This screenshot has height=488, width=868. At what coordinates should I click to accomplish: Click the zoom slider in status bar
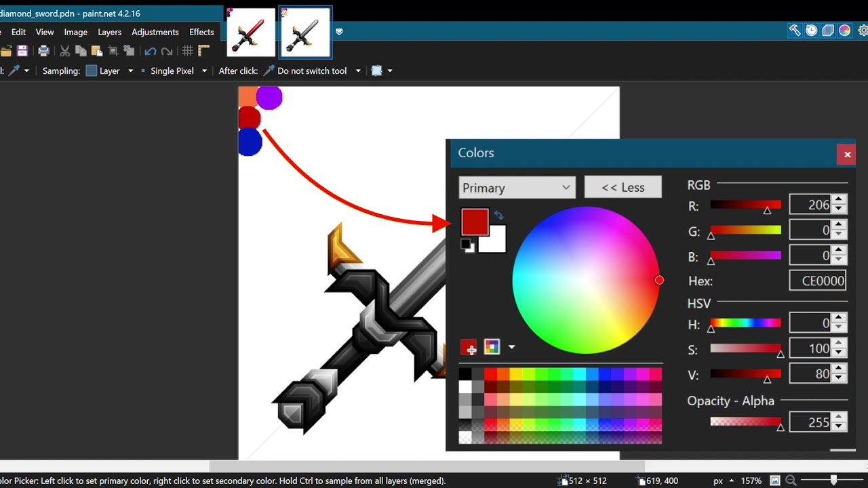click(x=833, y=481)
